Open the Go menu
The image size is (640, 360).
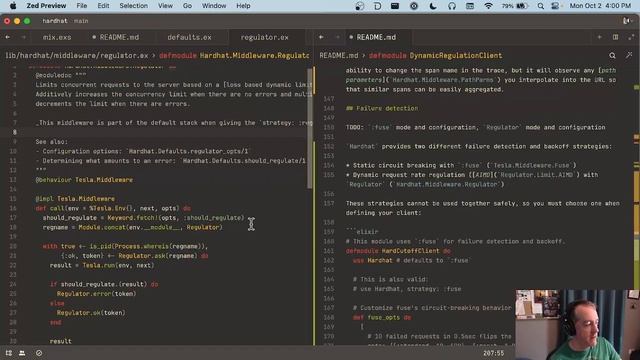tap(187, 6)
